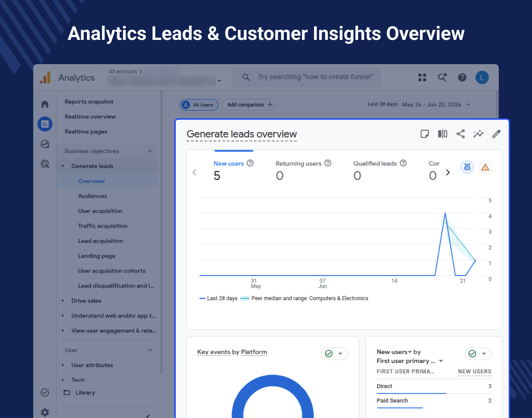Open User acquisition report

click(x=100, y=211)
